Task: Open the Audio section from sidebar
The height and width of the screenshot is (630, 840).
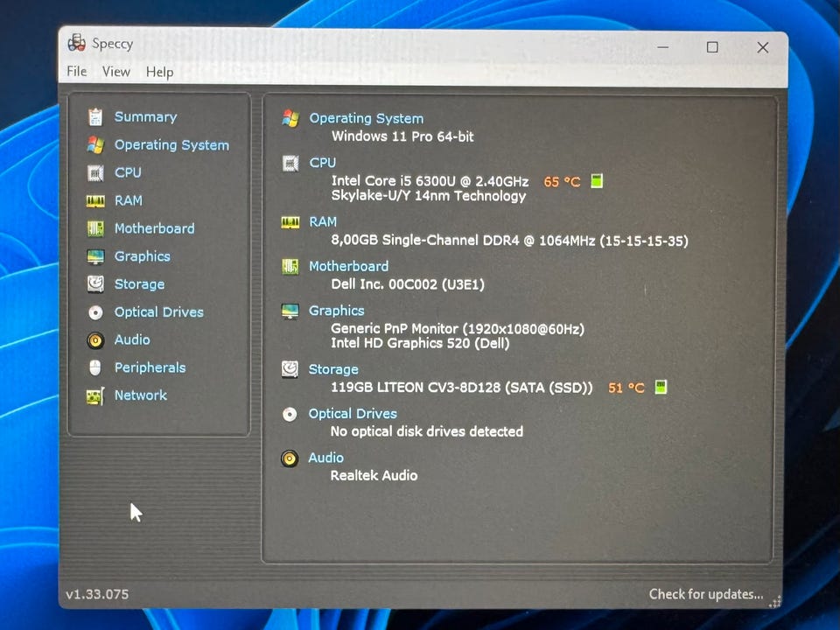Action: pos(132,339)
